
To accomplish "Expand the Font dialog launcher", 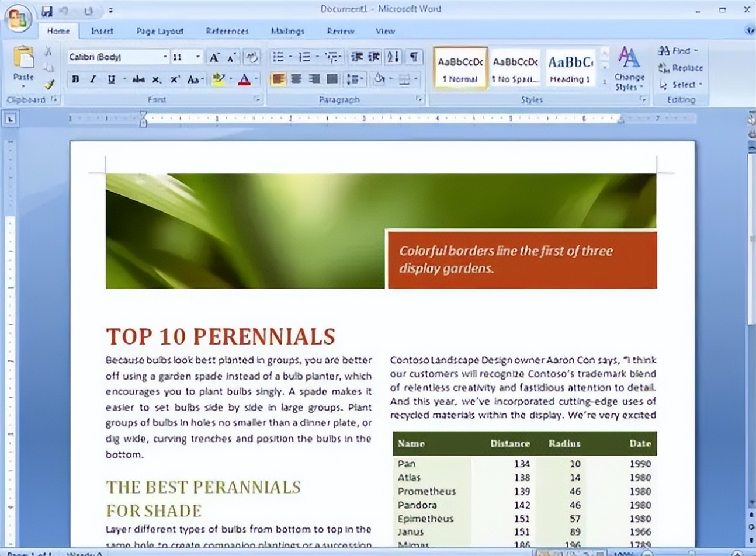I will pos(256,99).
